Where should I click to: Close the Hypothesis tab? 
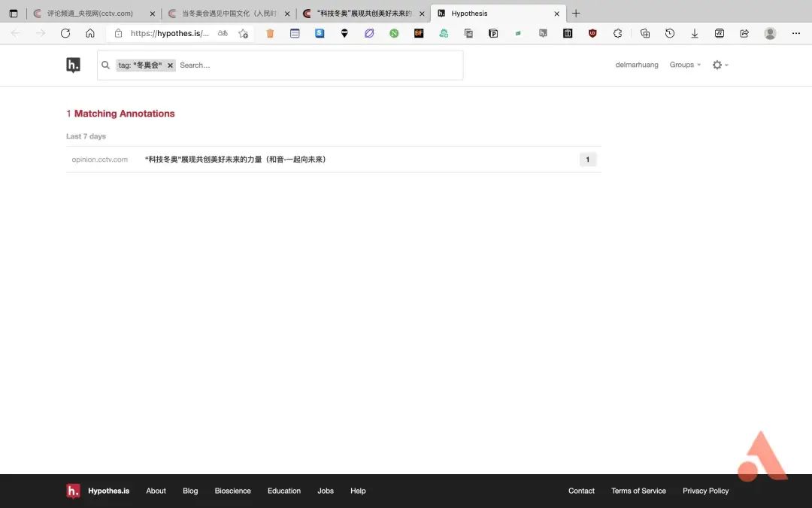pos(556,14)
